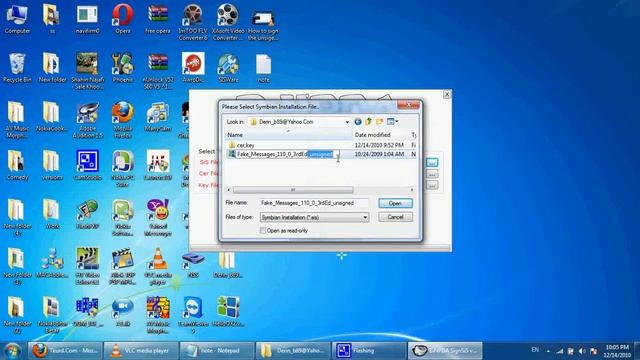The image size is (640, 360).
Task: Open the View Menu icon in the file dialog
Action: point(392,122)
